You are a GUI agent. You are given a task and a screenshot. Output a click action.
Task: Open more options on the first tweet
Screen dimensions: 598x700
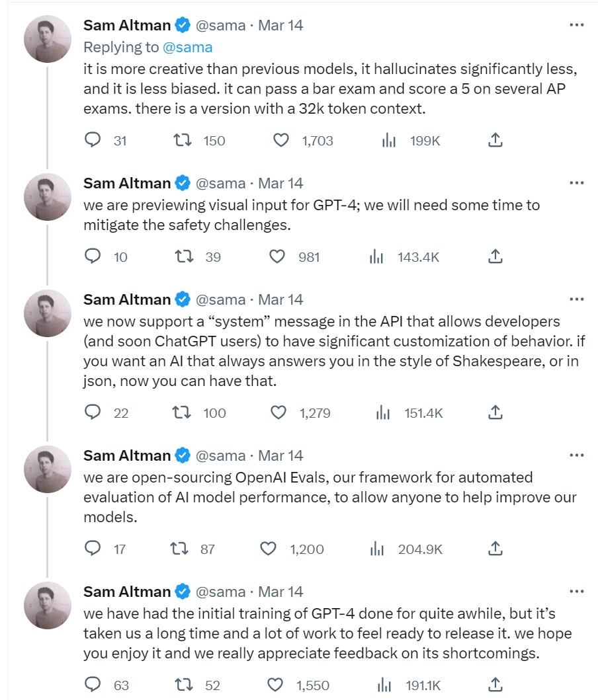[577, 25]
